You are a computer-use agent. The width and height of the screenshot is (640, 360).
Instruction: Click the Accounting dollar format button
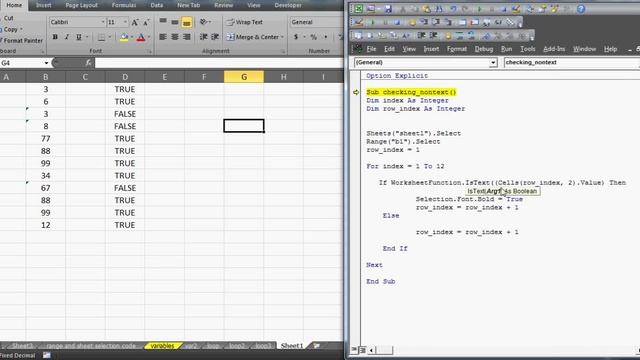click(296, 37)
